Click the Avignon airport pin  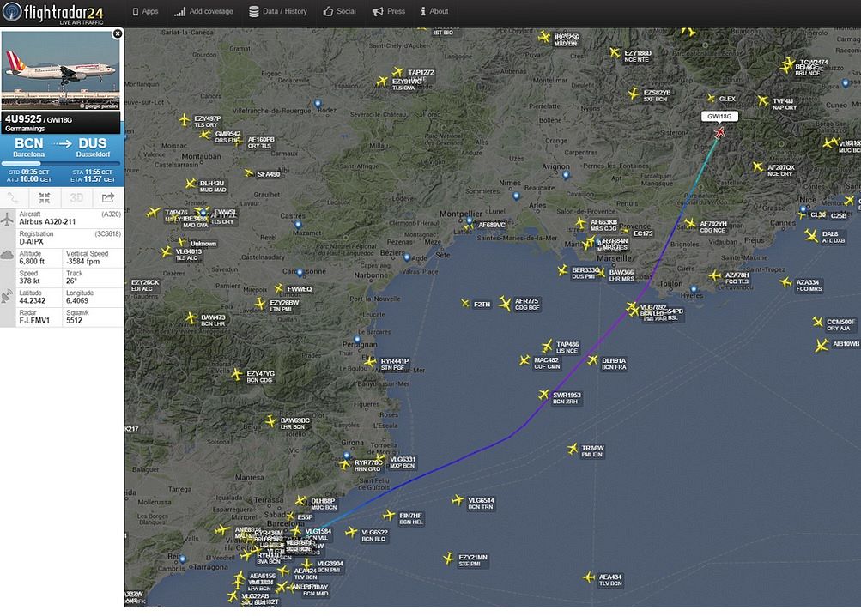566,176
